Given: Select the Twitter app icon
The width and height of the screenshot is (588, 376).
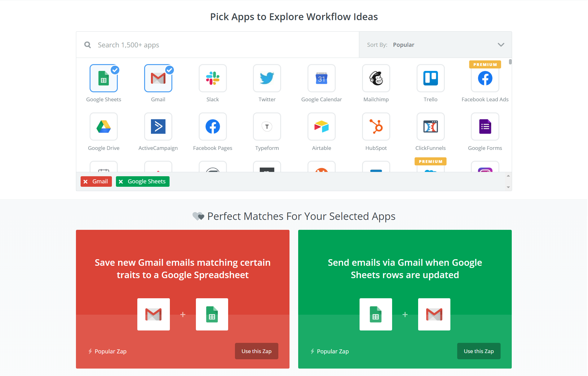Looking at the screenshot, I should (x=267, y=78).
